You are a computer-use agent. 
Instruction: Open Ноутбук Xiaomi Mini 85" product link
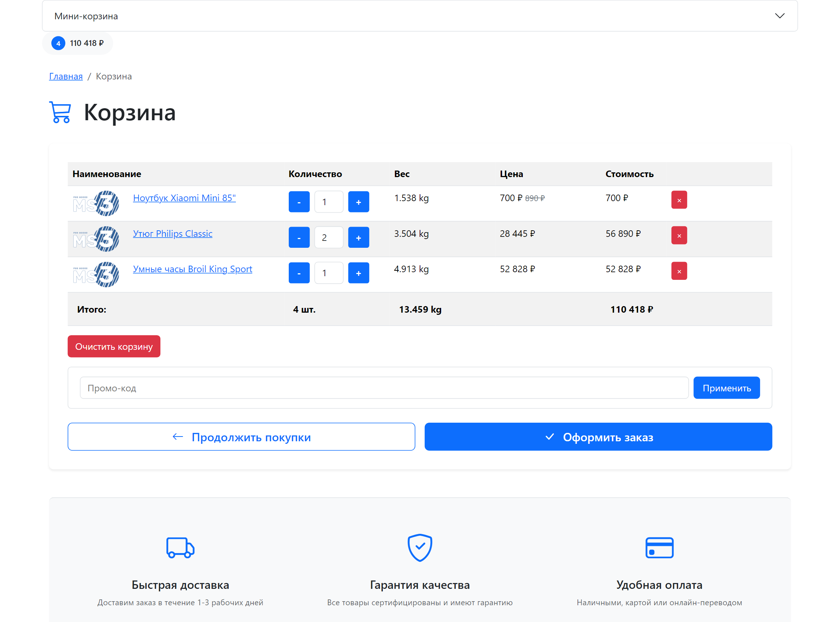(x=184, y=197)
